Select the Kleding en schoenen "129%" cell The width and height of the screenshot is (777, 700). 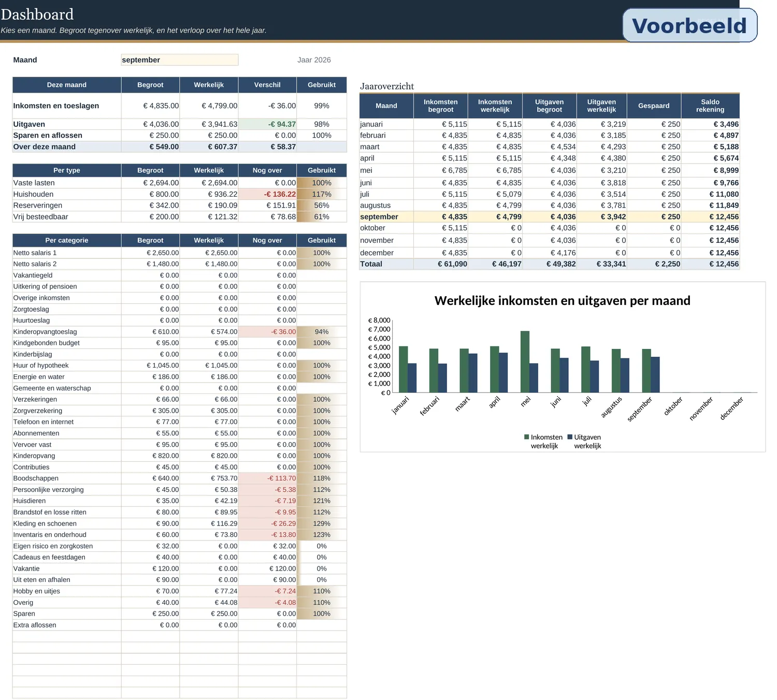coord(322,523)
